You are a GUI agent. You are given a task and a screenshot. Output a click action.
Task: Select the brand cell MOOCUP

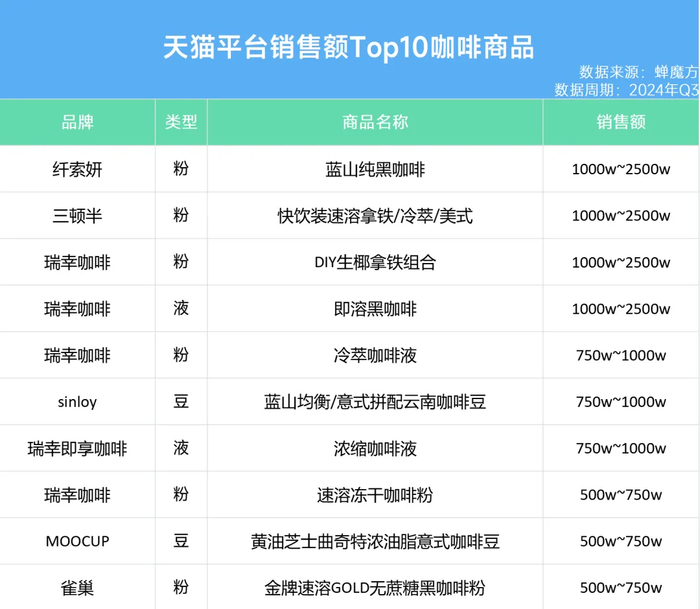(78, 542)
